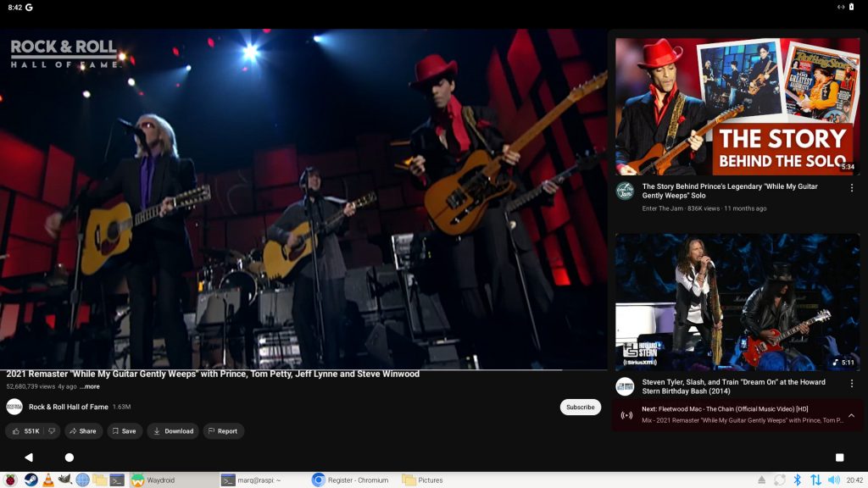
Task: Switch to the Pictures taskbar window
Action: click(x=423, y=480)
